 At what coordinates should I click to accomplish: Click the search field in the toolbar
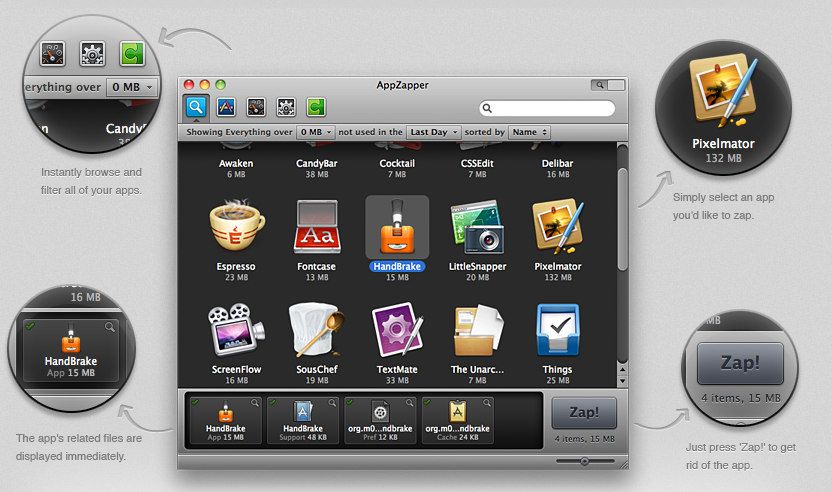pos(546,108)
